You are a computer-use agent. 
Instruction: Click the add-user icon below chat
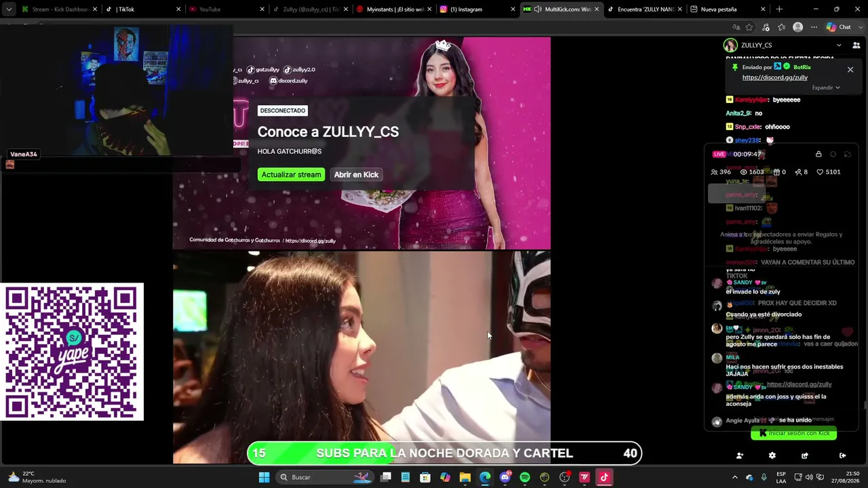coord(740,455)
